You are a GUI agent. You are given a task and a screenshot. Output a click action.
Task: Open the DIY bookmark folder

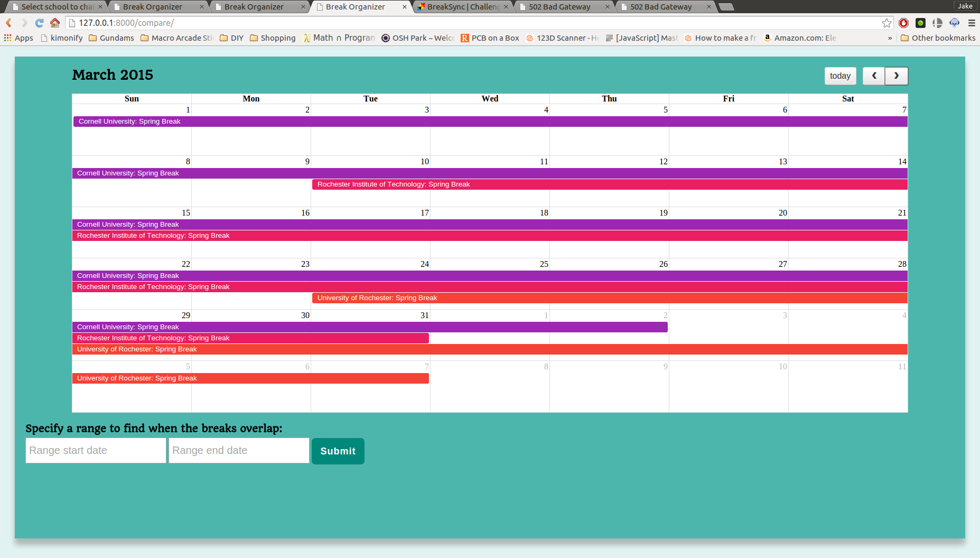(231, 38)
